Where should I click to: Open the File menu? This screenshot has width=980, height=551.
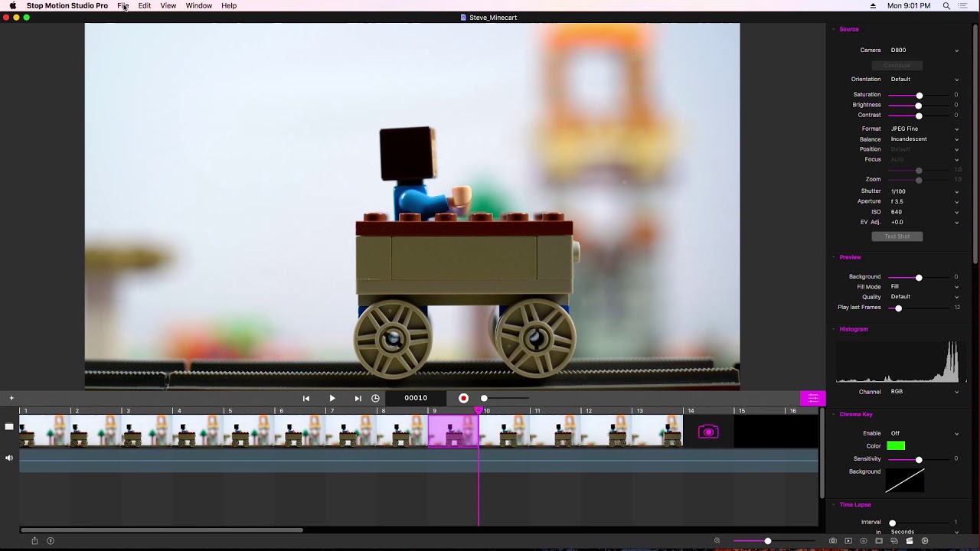click(122, 5)
